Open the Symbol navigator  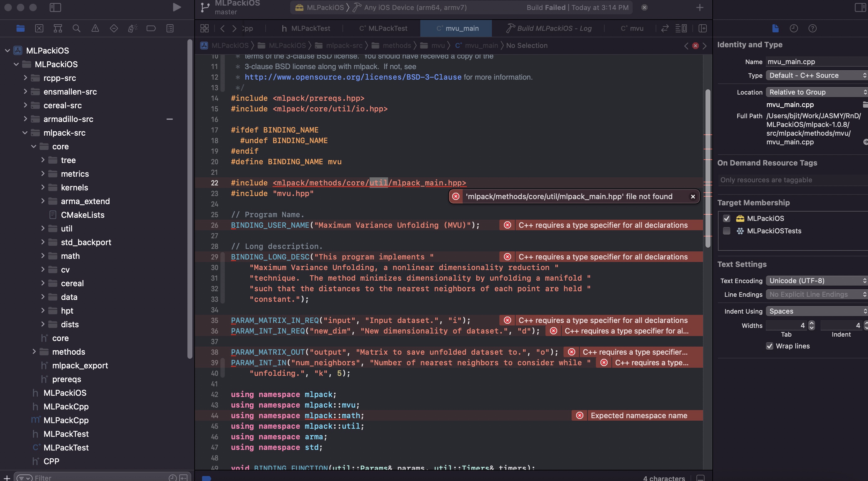58,28
